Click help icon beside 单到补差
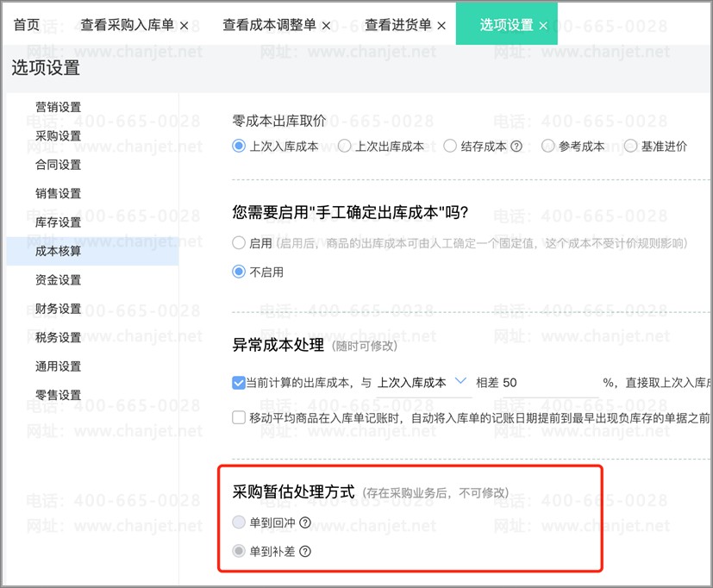Viewport: 713px width, 588px height. [305, 552]
